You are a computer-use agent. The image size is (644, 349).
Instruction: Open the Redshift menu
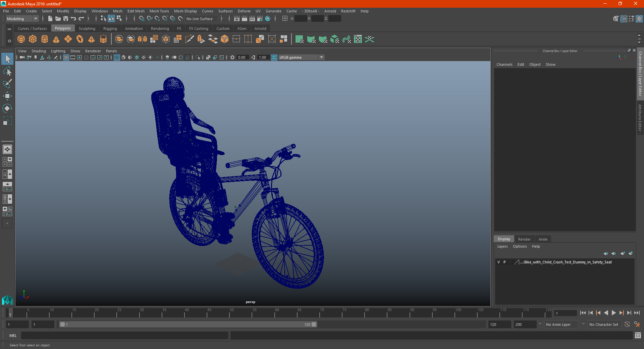coord(348,11)
